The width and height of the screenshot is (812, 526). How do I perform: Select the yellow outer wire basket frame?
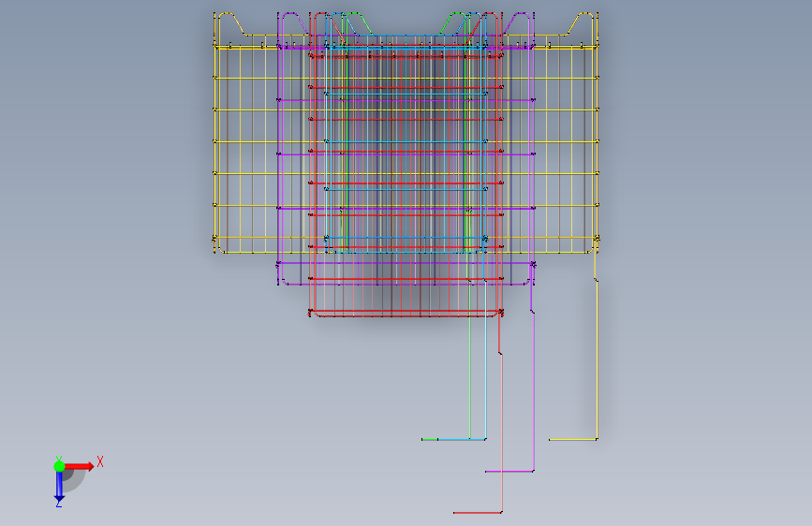[x=406, y=133]
